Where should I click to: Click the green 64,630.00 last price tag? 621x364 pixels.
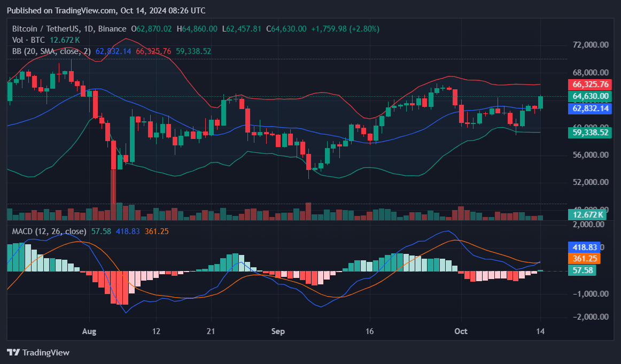tap(589, 96)
